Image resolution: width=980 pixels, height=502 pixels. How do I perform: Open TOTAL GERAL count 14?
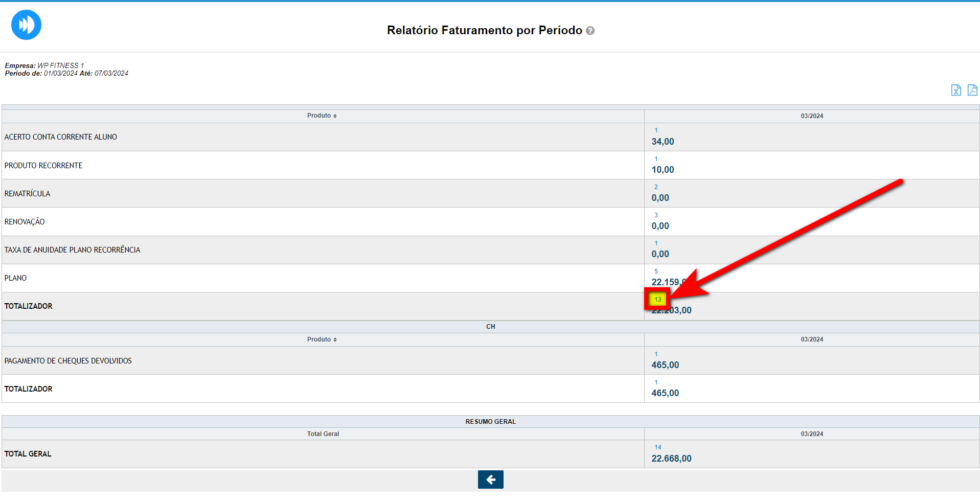point(657,447)
